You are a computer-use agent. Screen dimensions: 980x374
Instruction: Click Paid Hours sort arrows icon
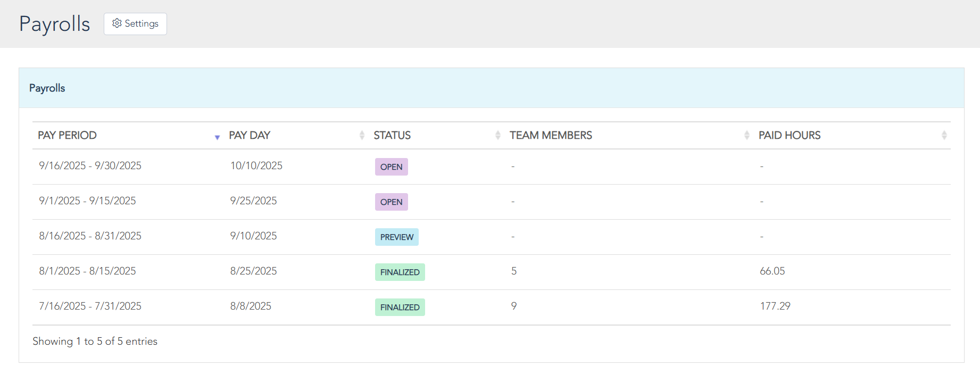click(x=944, y=136)
